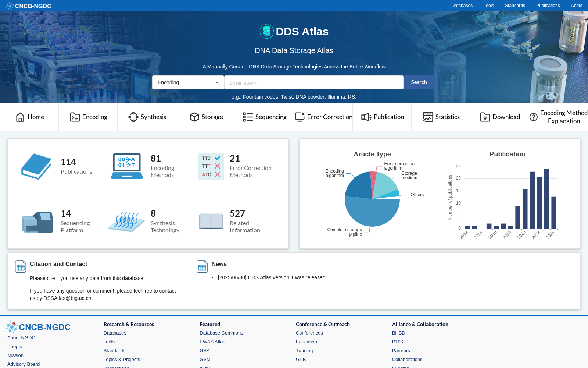Click the Conferences footer link
The width and height of the screenshot is (588, 368).
coord(309,333)
